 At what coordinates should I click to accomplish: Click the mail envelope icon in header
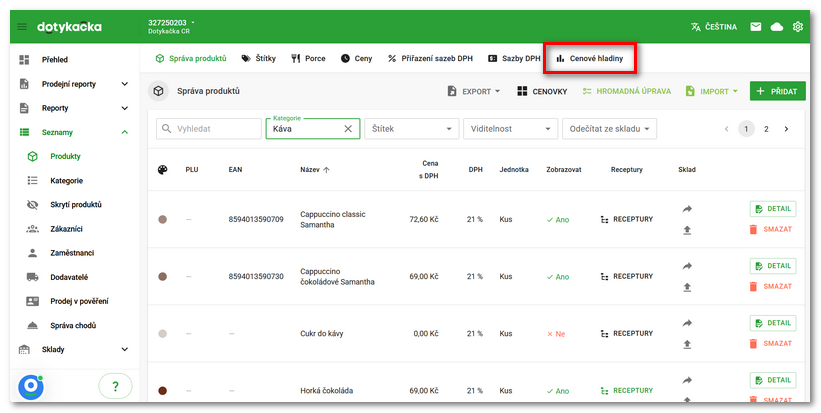pyautogui.click(x=756, y=26)
